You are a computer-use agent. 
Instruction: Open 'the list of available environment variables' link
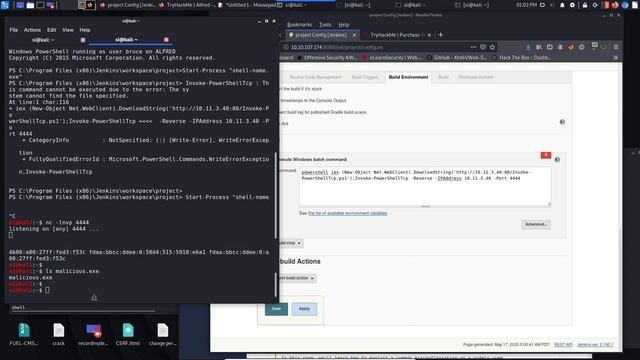[x=347, y=213]
